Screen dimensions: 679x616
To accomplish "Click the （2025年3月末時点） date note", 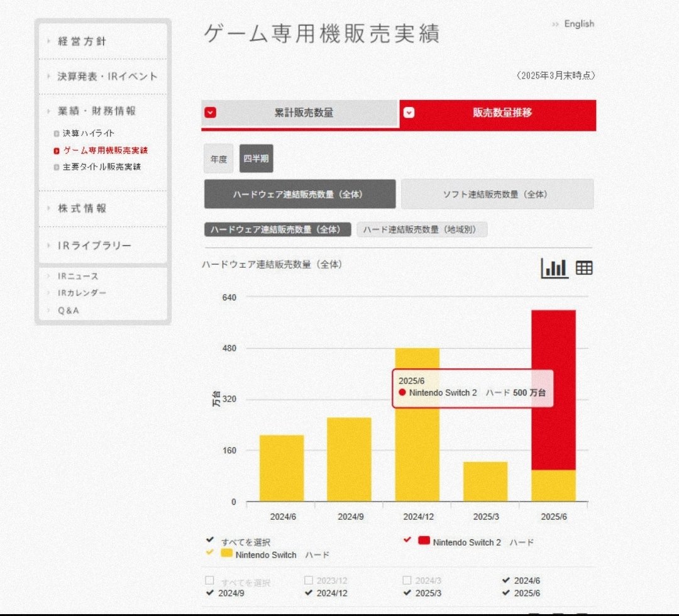I will [556, 76].
